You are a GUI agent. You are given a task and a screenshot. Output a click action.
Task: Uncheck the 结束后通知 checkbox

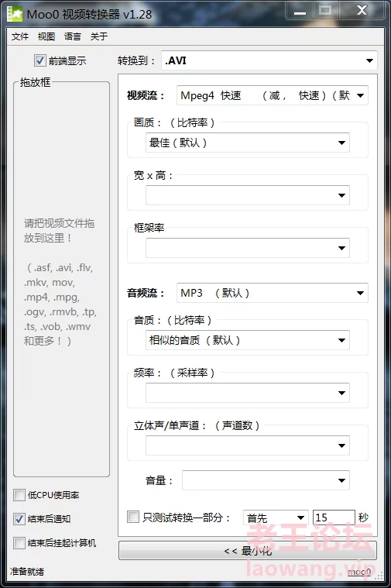pos(19,519)
